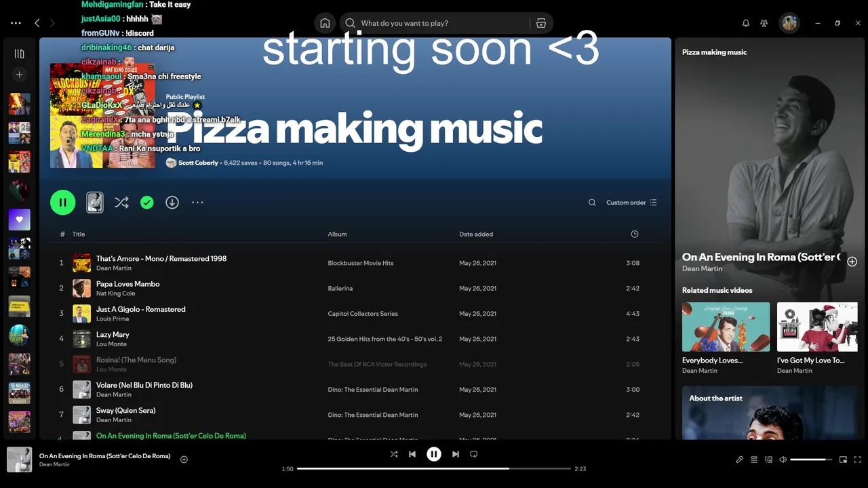The image size is (868, 488).
Task: Open Ballerina album link
Action: 340,288
